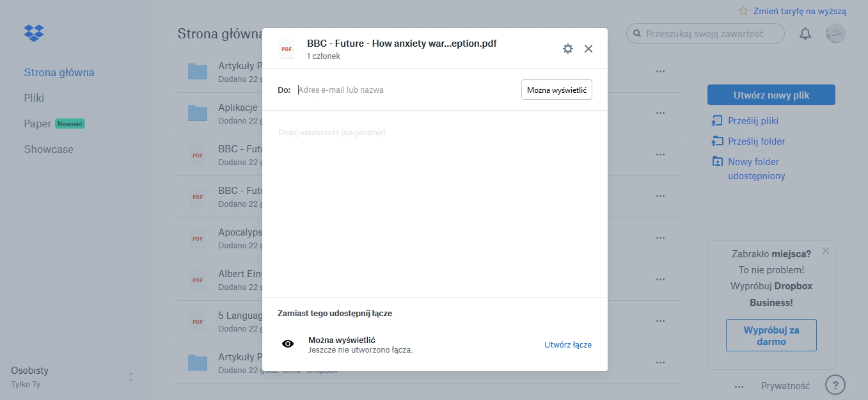Open Showcase in the sidebar

tap(49, 149)
